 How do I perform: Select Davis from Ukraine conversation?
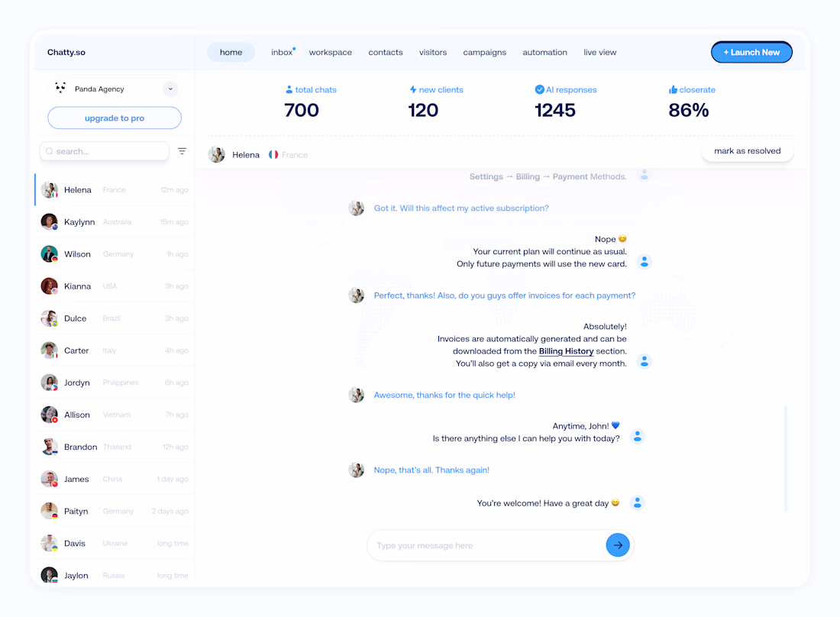click(x=114, y=543)
